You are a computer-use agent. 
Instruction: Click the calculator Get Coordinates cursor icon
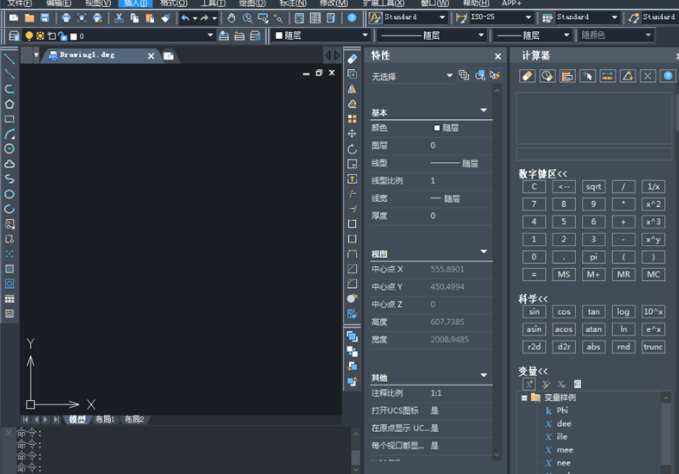[x=587, y=76]
